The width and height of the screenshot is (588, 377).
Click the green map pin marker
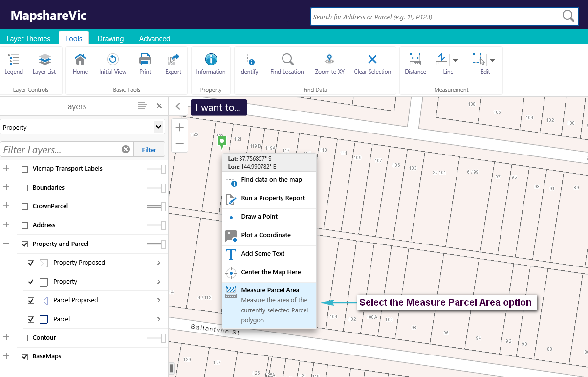pos(222,142)
